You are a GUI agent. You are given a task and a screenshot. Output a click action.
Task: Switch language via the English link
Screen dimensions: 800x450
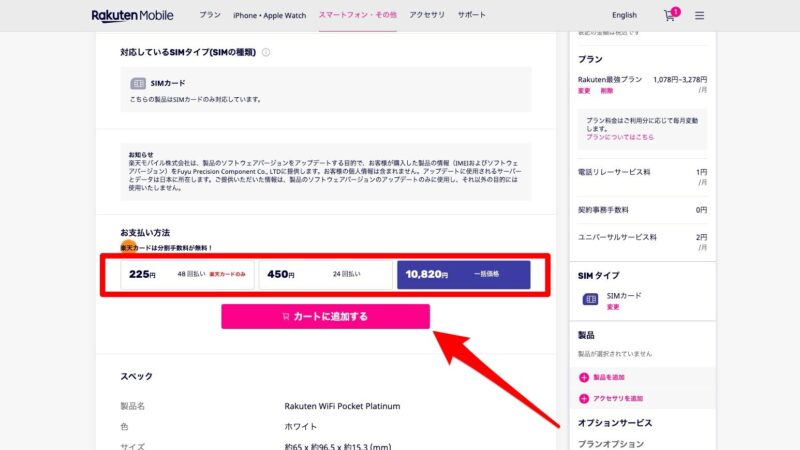pos(624,15)
